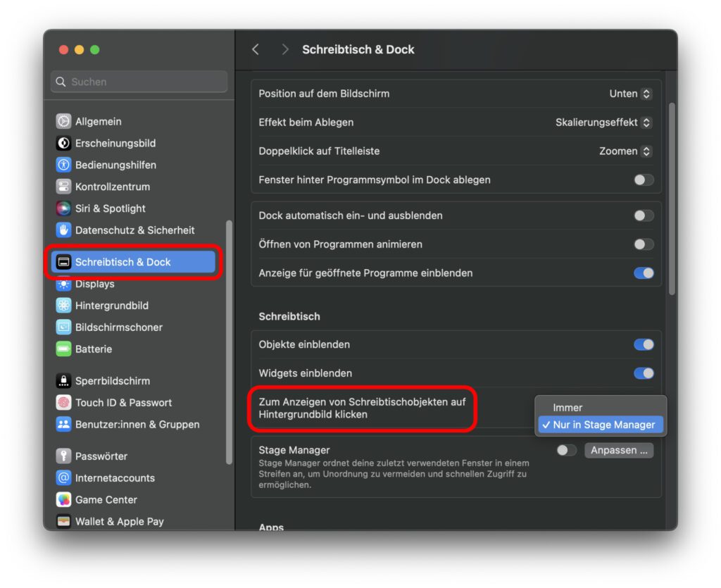Image resolution: width=721 pixels, height=588 pixels.
Task: Enable Dock automatisch ein- und ausblenden
Action: (x=644, y=215)
